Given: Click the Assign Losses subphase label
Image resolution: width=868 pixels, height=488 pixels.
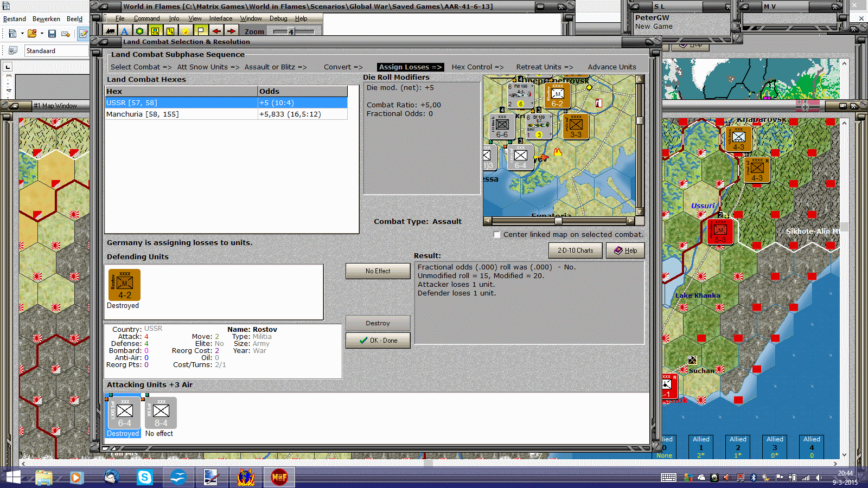Looking at the screenshot, I should pyautogui.click(x=410, y=67).
